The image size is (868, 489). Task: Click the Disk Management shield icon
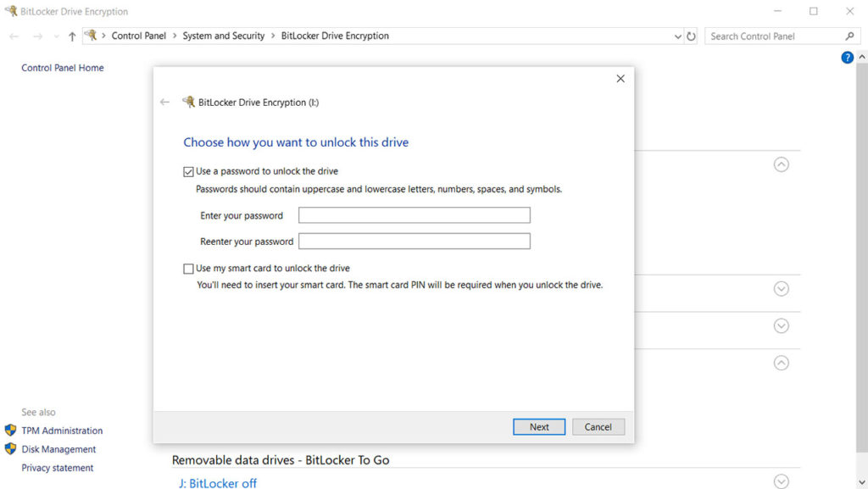pos(11,449)
